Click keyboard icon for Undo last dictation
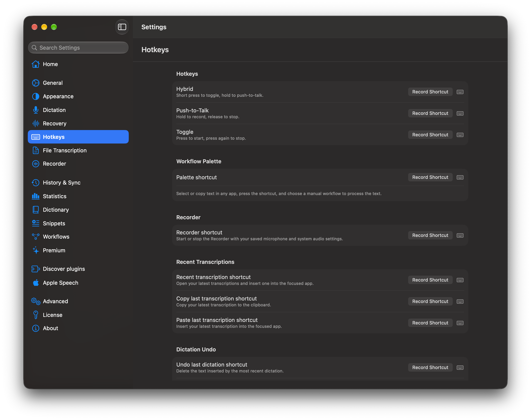The width and height of the screenshot is (531, 420). (460, 367)
